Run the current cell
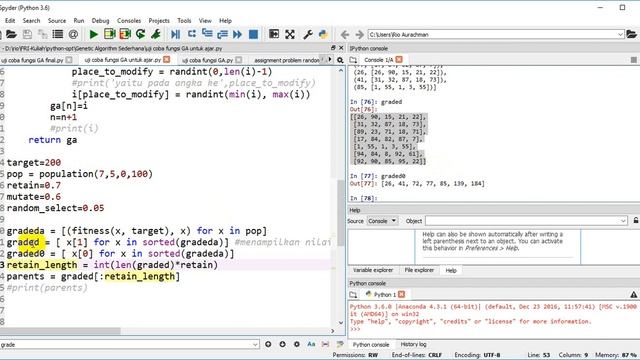This screenshot has width=640, height=360. tap(109, 34)
